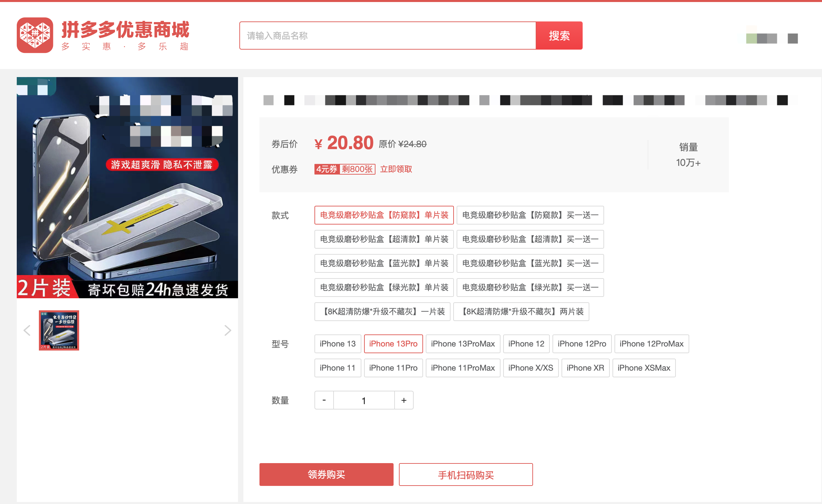Click the product thumbnail image
822x504 pixels.
pos(58,331)
